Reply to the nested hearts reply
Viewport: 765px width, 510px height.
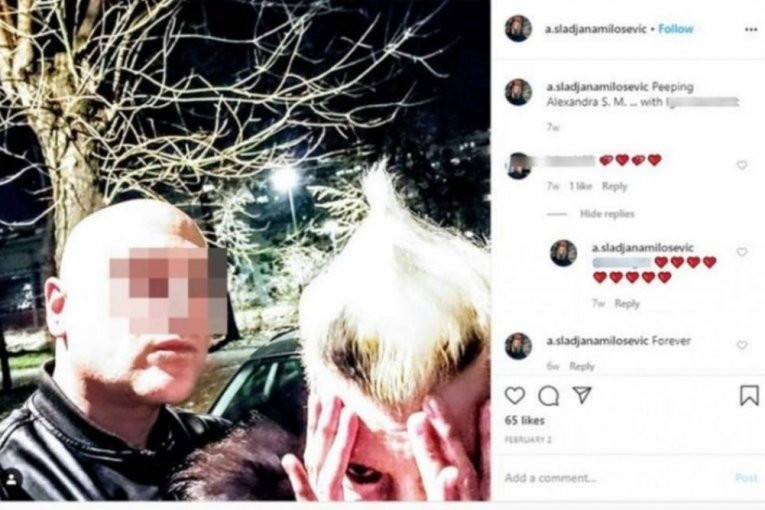pyautogui.click(x=627, y=304)
